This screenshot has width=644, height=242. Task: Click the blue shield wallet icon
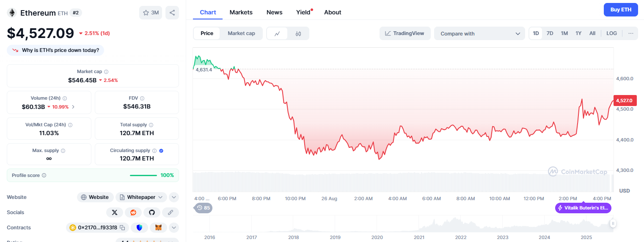click(140, 228)
